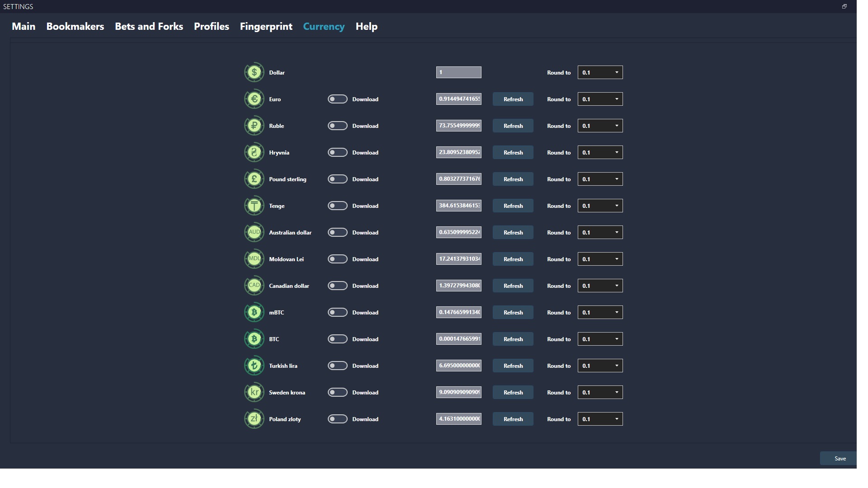Screen dimensions: 868x488
Task: Refresh the Canadian dollar rate
Action: tap(513, 286)
